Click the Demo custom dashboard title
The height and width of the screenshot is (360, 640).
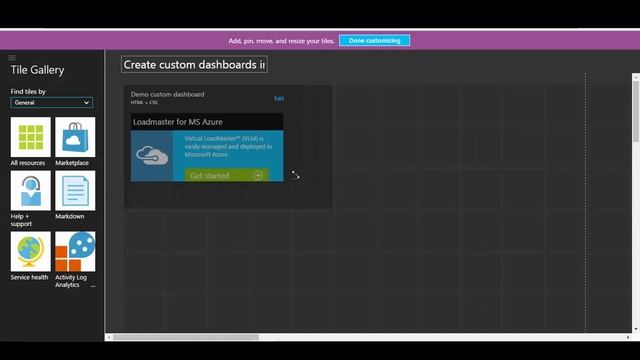(x=167, y=94)
